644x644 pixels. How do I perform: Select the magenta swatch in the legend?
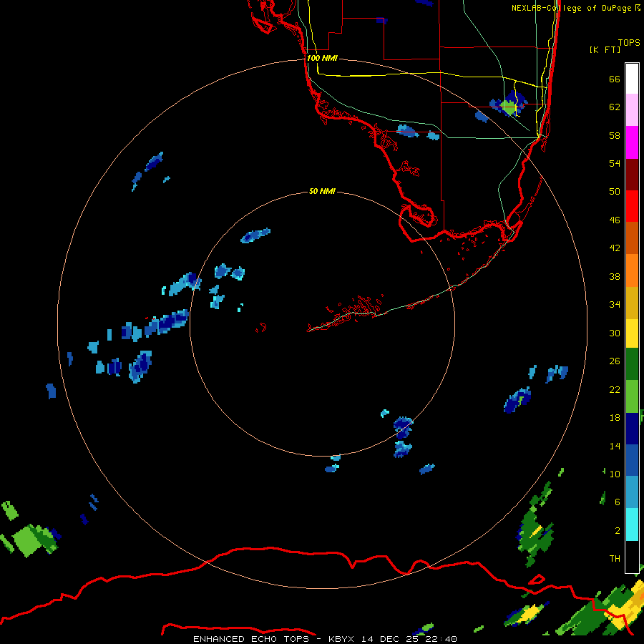632,142
